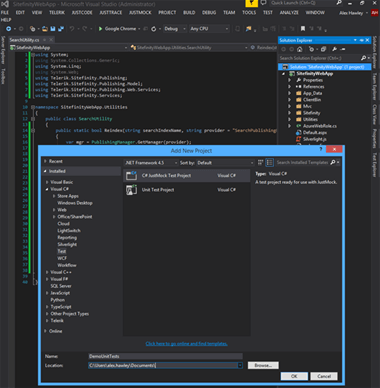Pin the Solution Explorer with auto-hide icon
Image resolution: width=380 pixels, height=388 pixels.
pyautogui.click(x=361, y=40)
